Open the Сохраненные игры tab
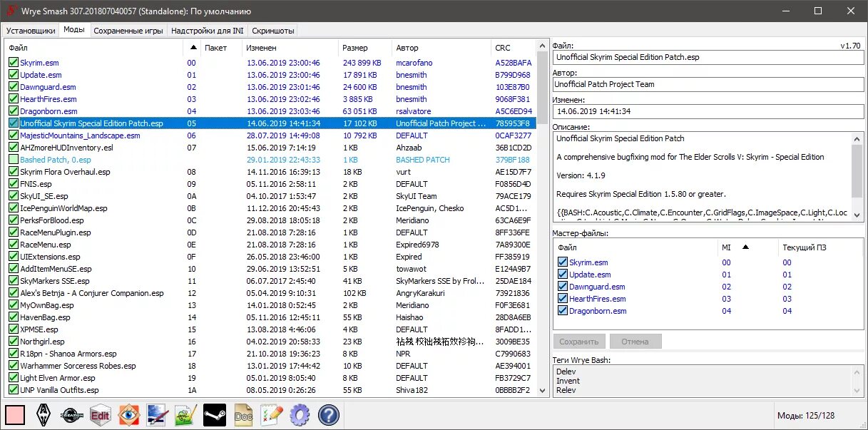 pos(129,31)
